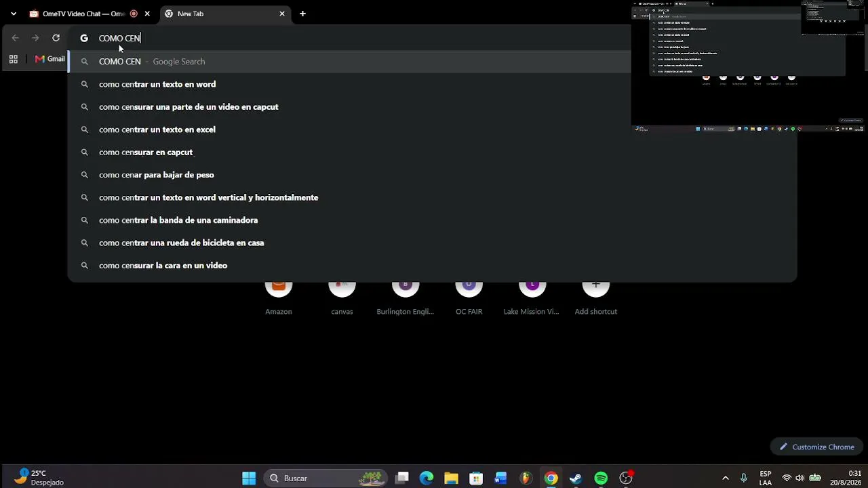The height and width of the screenshot is (488, 868).
Task: Open the Burlington Engli... shortcut
Action: (x=406, y=297)
